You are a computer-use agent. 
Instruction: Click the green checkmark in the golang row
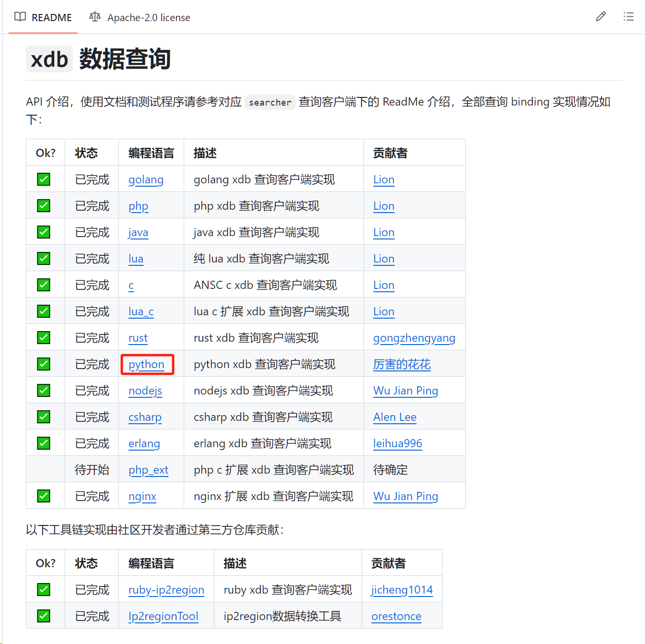pyautogui.click(x=44, y=179)
